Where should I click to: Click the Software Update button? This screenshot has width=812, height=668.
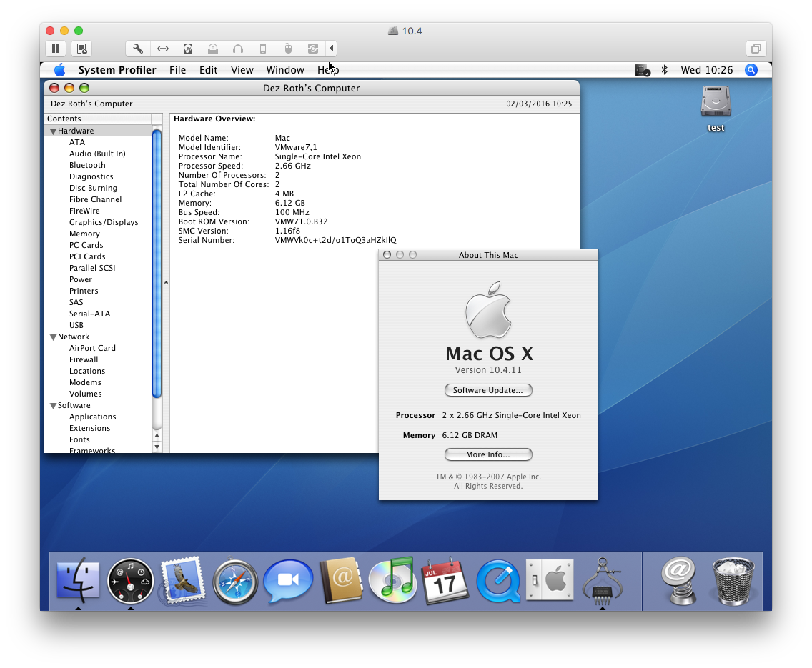point(488,390)
